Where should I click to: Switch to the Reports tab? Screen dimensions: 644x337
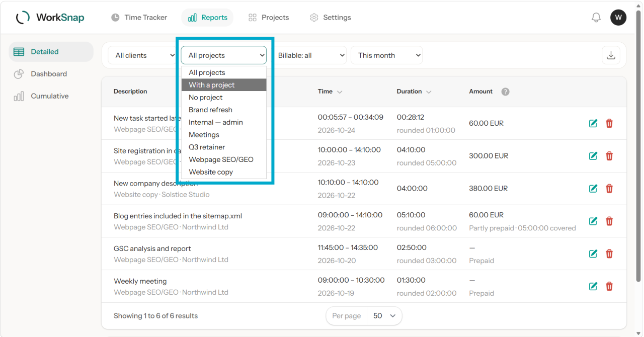[x=207, y=18]
